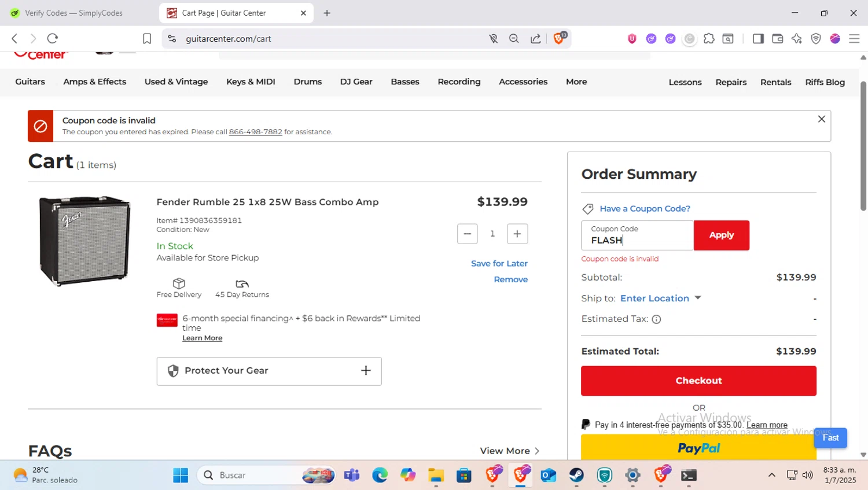Close the Cart Page Guitar Center tab

303,13
